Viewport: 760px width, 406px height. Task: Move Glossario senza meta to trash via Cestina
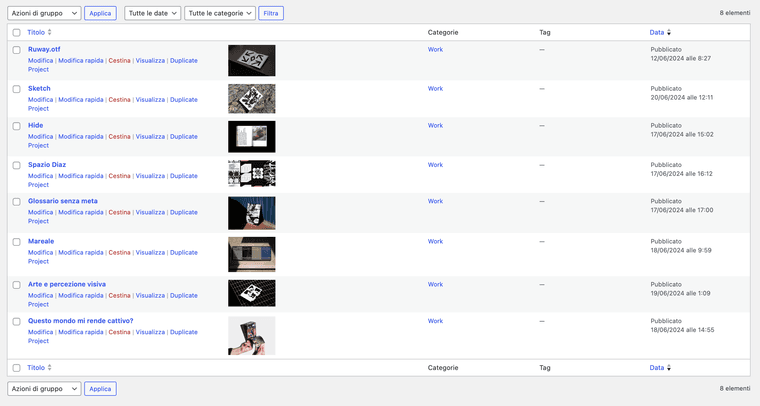pos(119,212)
